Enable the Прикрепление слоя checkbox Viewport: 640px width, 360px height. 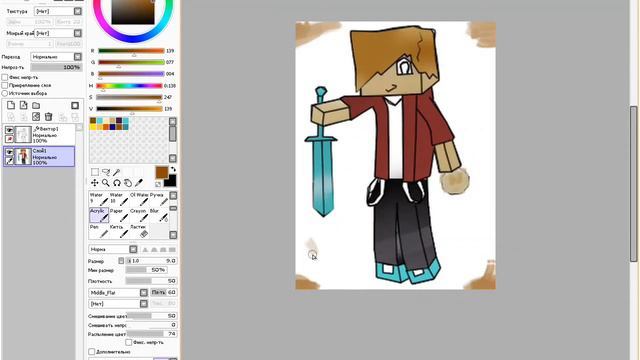click(5, 85)
